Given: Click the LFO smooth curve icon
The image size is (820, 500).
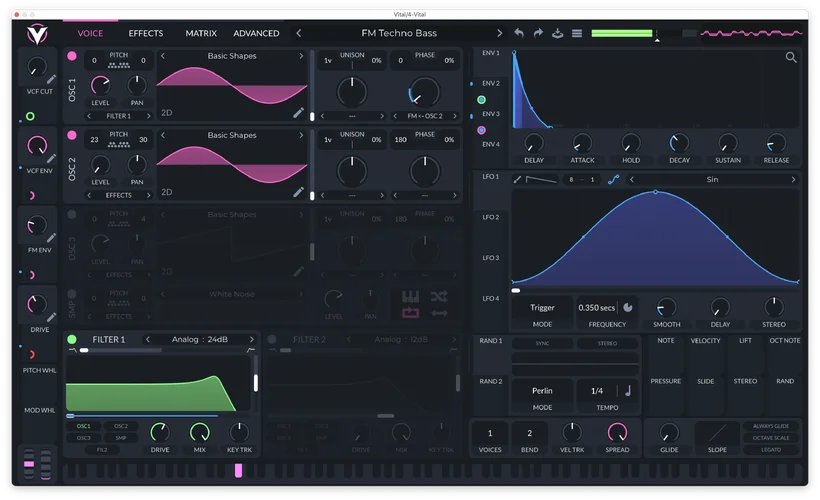Looking at the screenshot, I should click(614, 180).
